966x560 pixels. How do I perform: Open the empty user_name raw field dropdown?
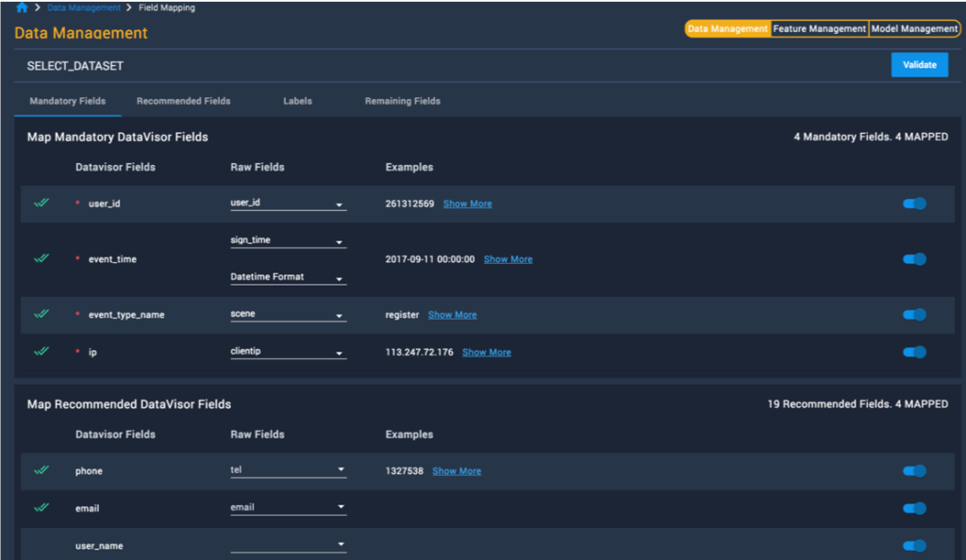tap(289, 545)
